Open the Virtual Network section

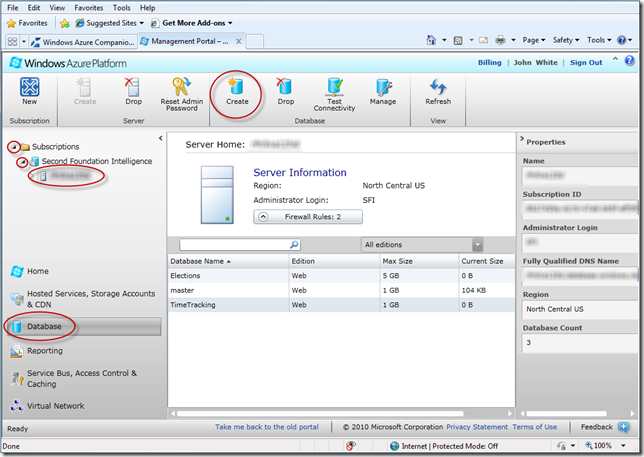pyautogui.click(x=48, y=406)
